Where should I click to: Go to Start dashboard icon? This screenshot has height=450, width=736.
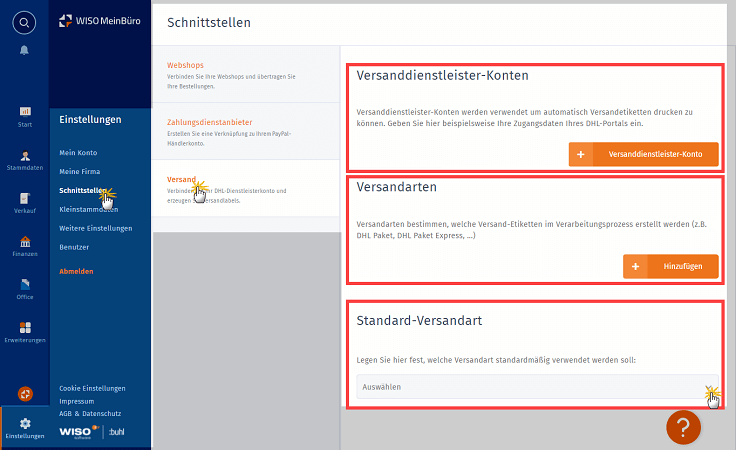tap(25, 111)
